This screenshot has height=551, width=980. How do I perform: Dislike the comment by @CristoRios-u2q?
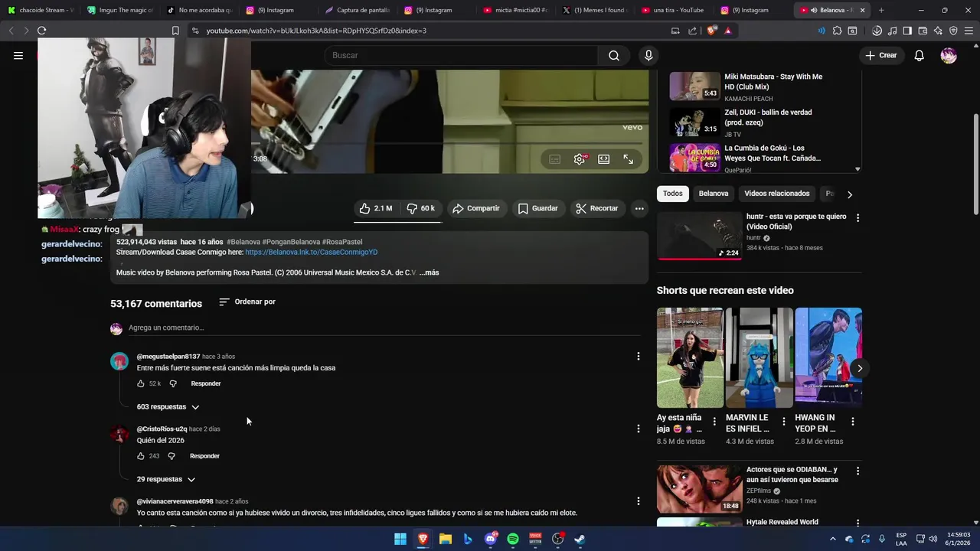pos(171,456)
